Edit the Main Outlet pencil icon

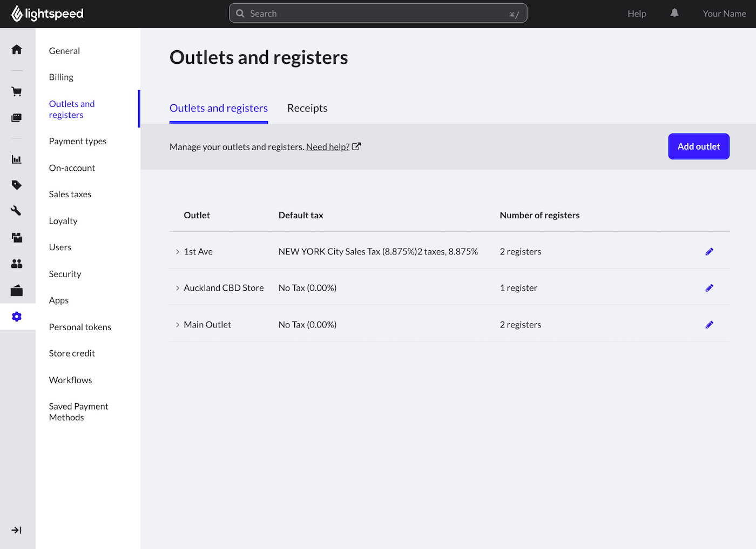[x=709, y=325]
